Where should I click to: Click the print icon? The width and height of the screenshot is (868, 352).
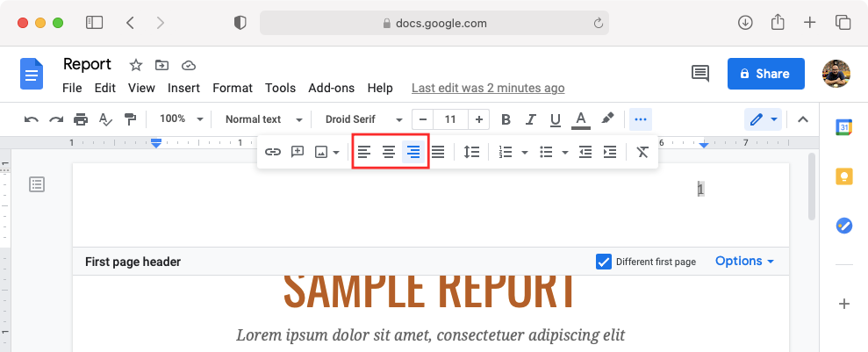(x=81, y=119)
